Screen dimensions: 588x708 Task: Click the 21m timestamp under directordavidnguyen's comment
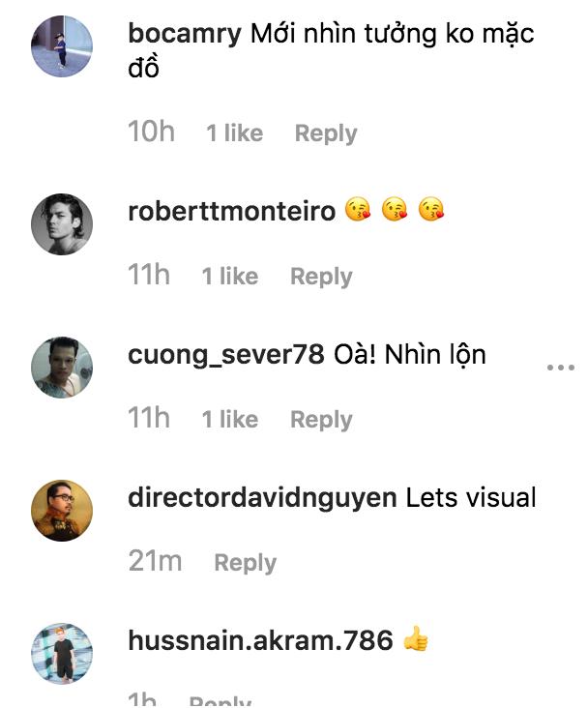pos(155,562)
